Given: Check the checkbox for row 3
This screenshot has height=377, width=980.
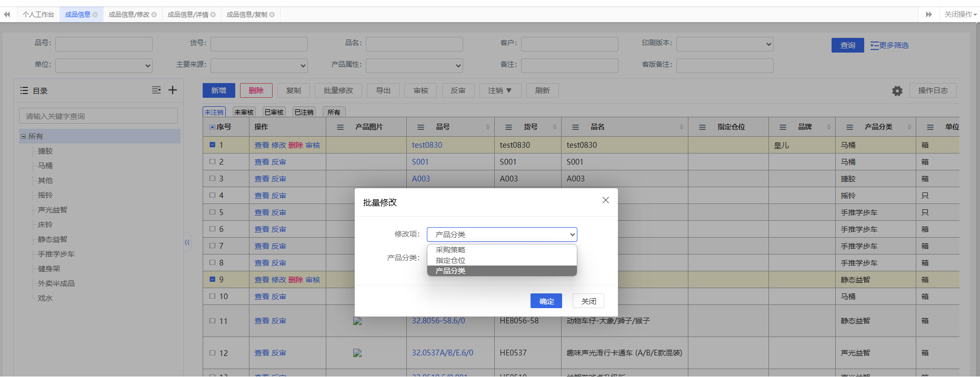Looking at the screenshot, I should pos(213,178).
